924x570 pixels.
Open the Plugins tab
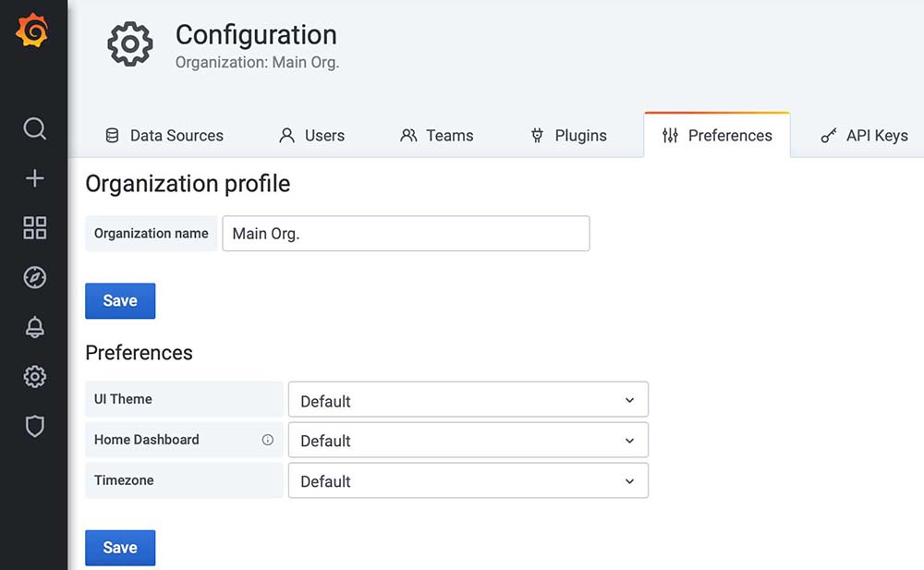[568, 136]
